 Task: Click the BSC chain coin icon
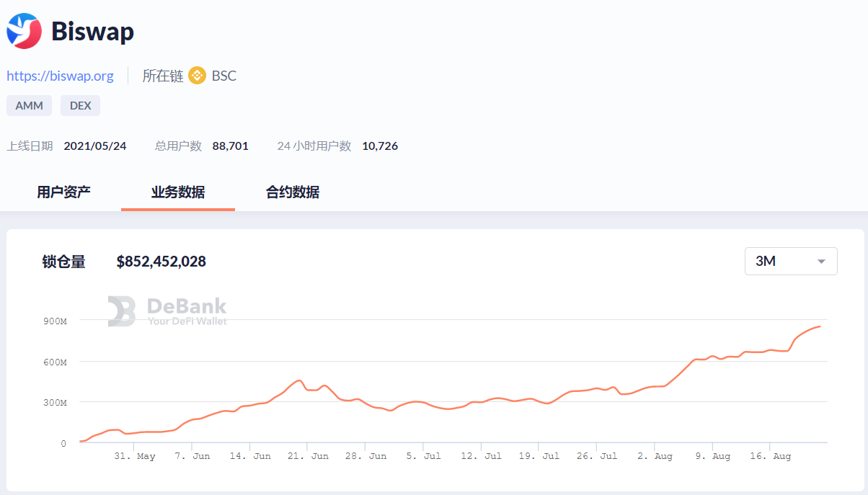197,76
